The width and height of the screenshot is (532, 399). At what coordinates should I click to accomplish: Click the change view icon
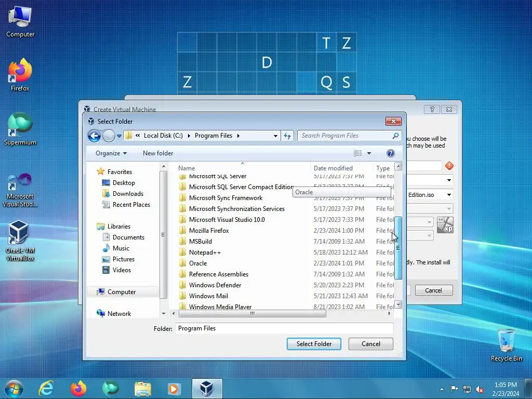click(x=357, y=153)
